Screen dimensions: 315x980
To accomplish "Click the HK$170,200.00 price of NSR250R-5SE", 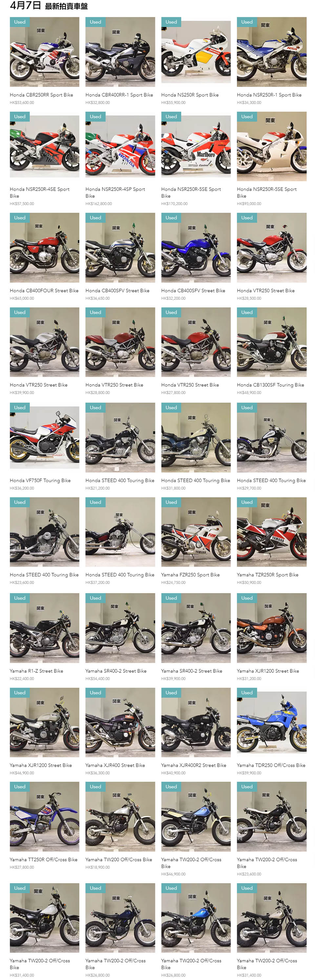I will 174,203.
